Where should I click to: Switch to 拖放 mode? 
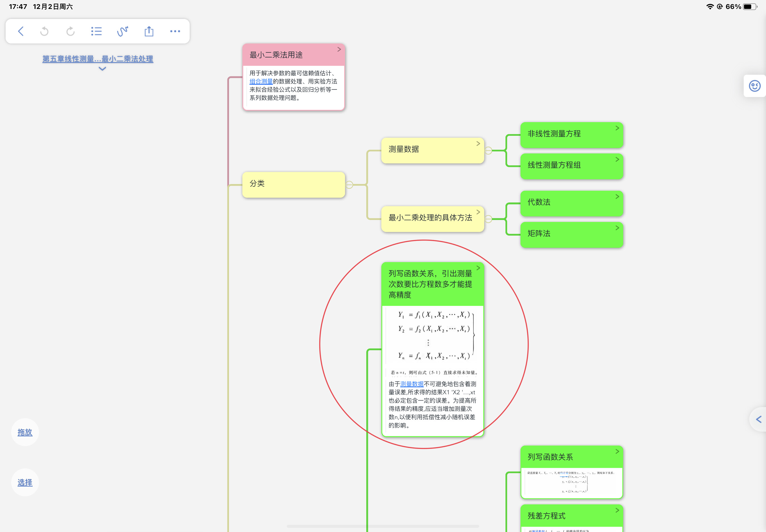25,432
